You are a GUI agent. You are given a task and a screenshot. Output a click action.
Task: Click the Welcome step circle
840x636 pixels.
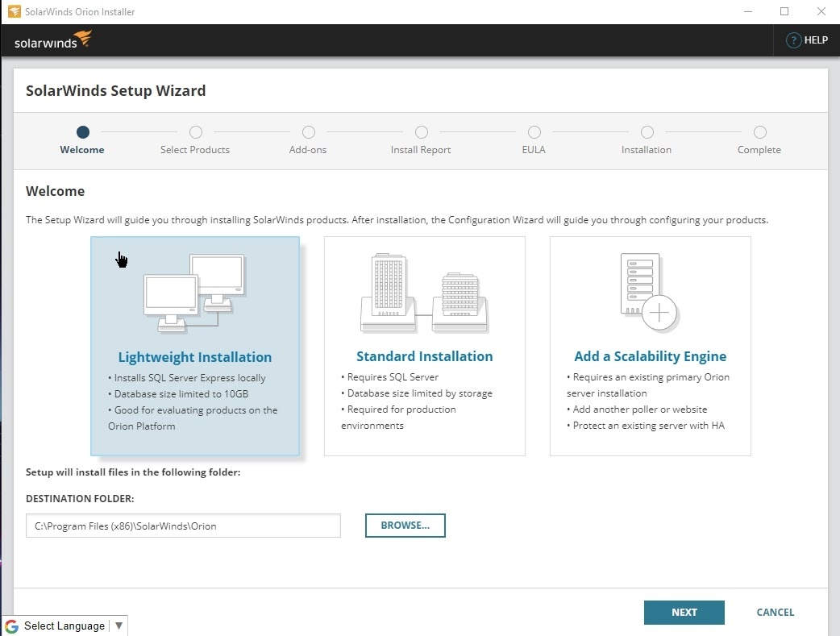tap(82, 132)
